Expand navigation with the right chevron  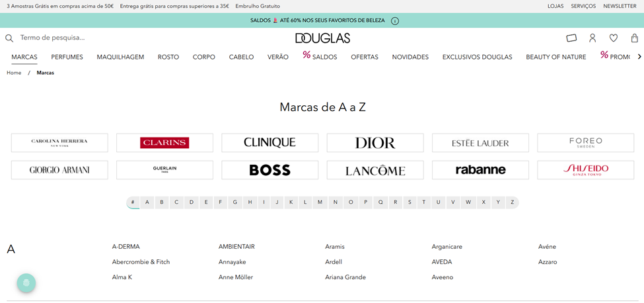coord(639,57)
